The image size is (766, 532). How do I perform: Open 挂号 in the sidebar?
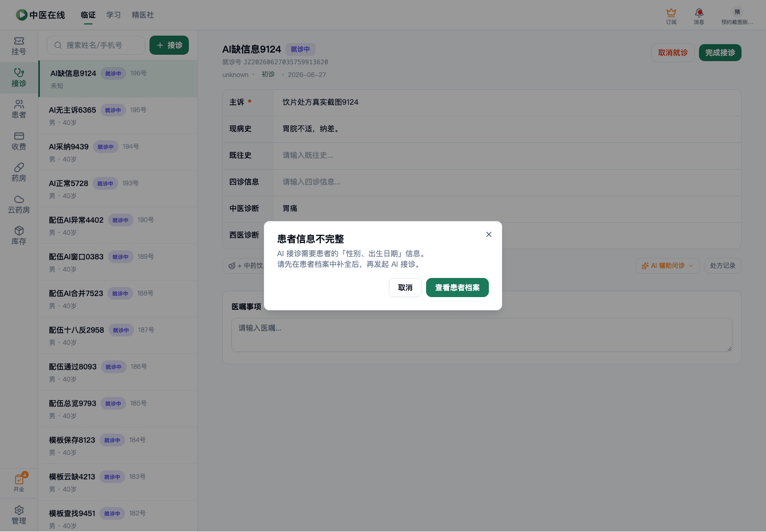coord(19,46)
